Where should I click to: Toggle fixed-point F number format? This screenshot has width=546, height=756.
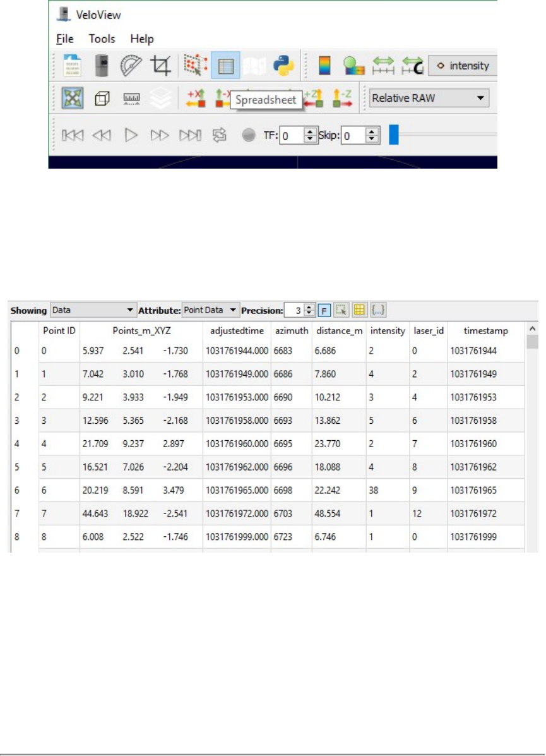[x=324, y=310]
